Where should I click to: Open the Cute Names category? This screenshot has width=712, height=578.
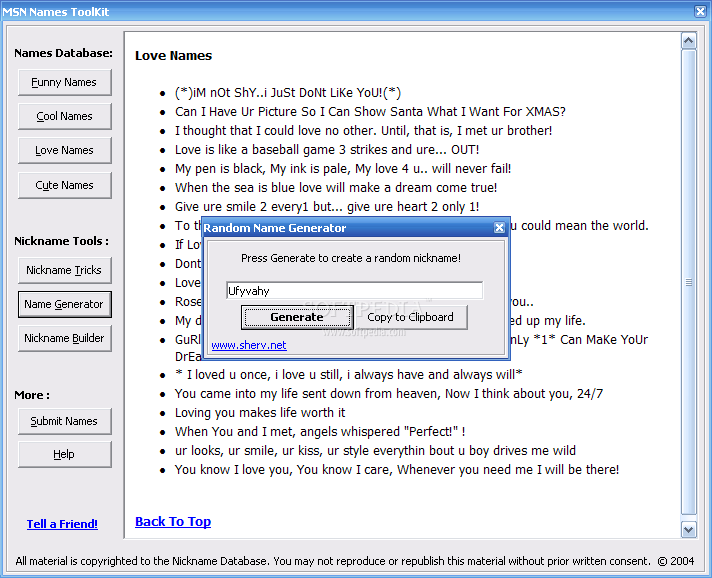click(x=64, y=185)
